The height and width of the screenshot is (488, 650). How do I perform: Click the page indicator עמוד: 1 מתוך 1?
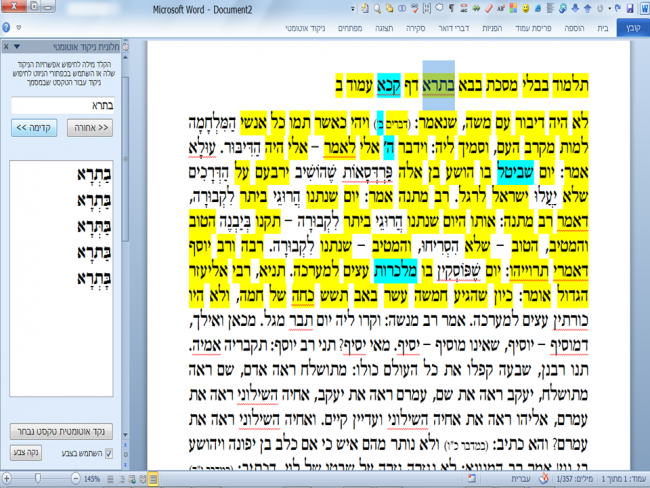(x=624, y=479)
